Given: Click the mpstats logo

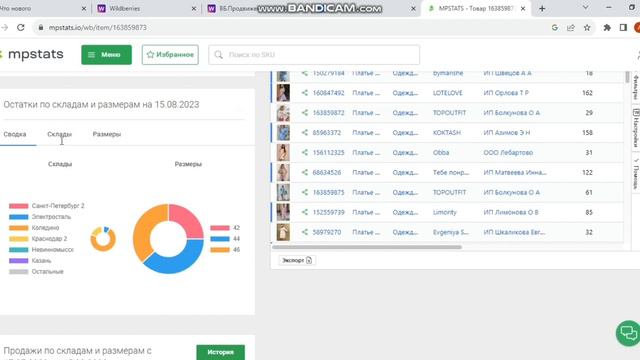Looking at the screenshot, I should [32, 54].
